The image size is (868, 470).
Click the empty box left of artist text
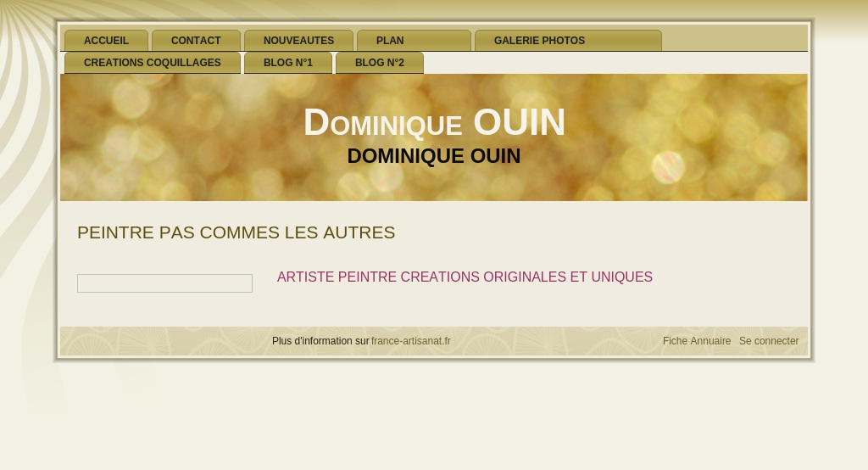coord(165,283)
